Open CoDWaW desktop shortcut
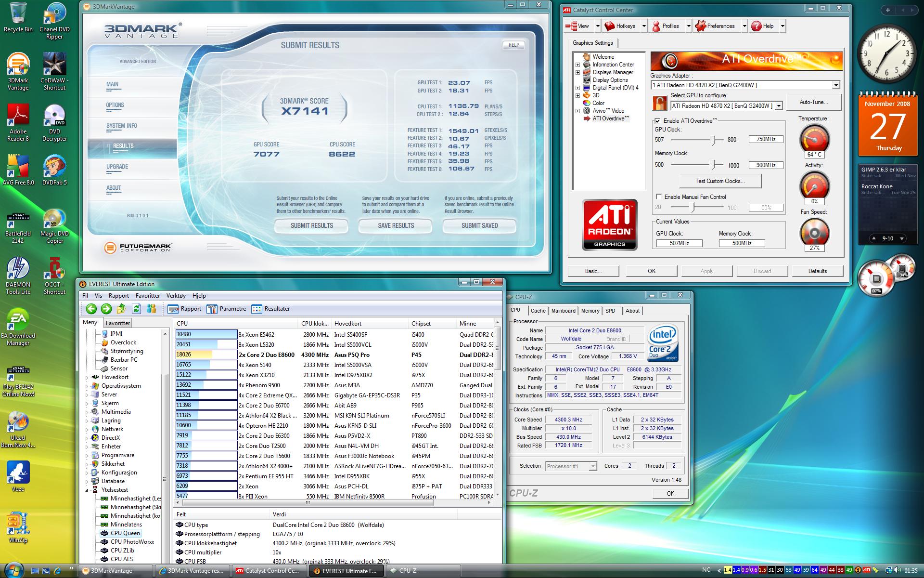The height and width of the screenshot is (578, 924). [x=54, y=72]
